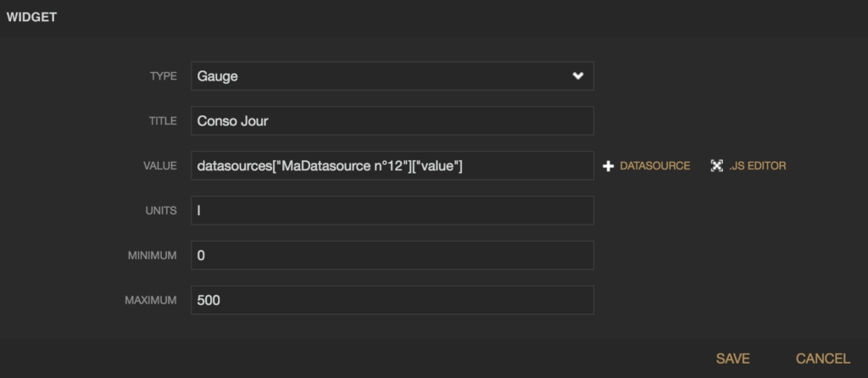868x378 pixels.
Task: Focus the Title field containing Conso Jour
Action: [x=392, y=120]
